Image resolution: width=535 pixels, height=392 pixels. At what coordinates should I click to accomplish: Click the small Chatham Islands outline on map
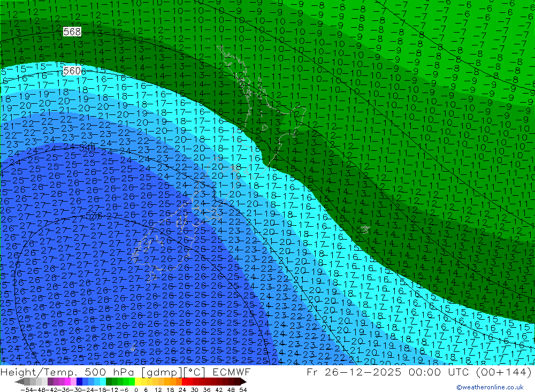click(365, 229)
